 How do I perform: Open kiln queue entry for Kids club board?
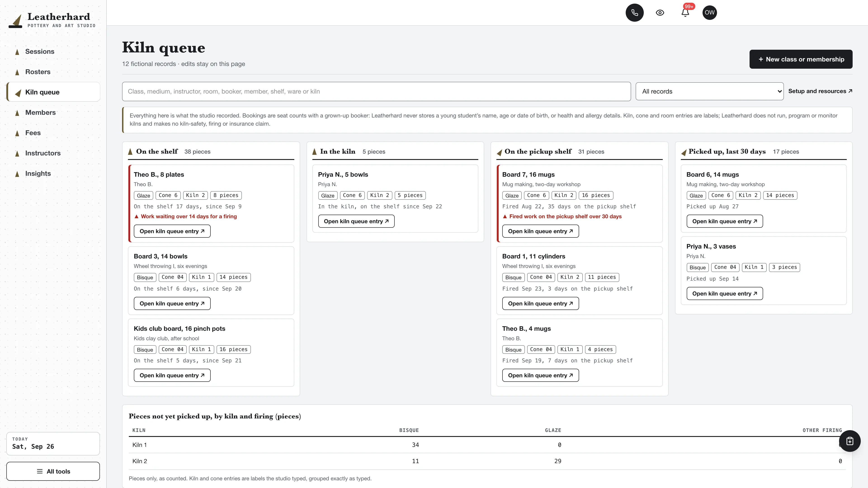coord(172,375)
